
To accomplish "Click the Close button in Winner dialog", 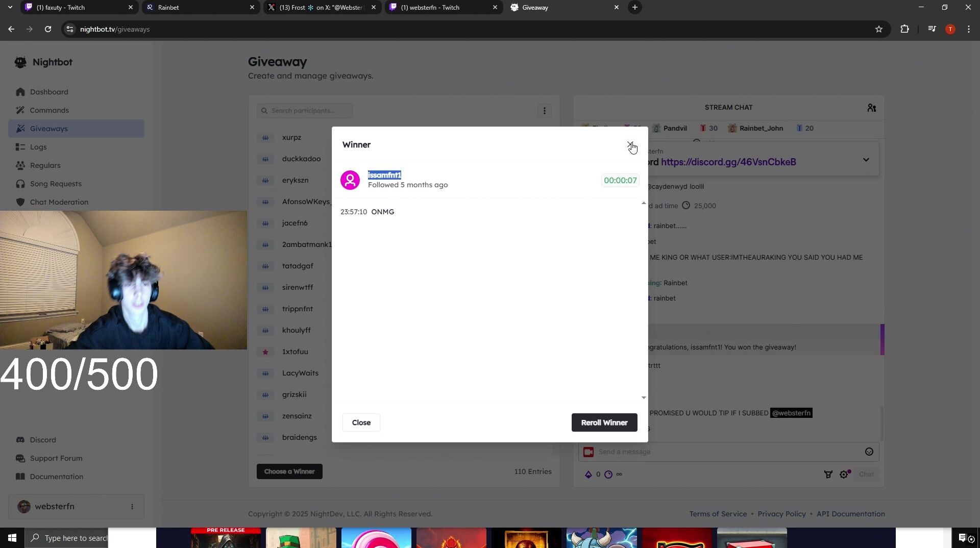I will (361, 422).
